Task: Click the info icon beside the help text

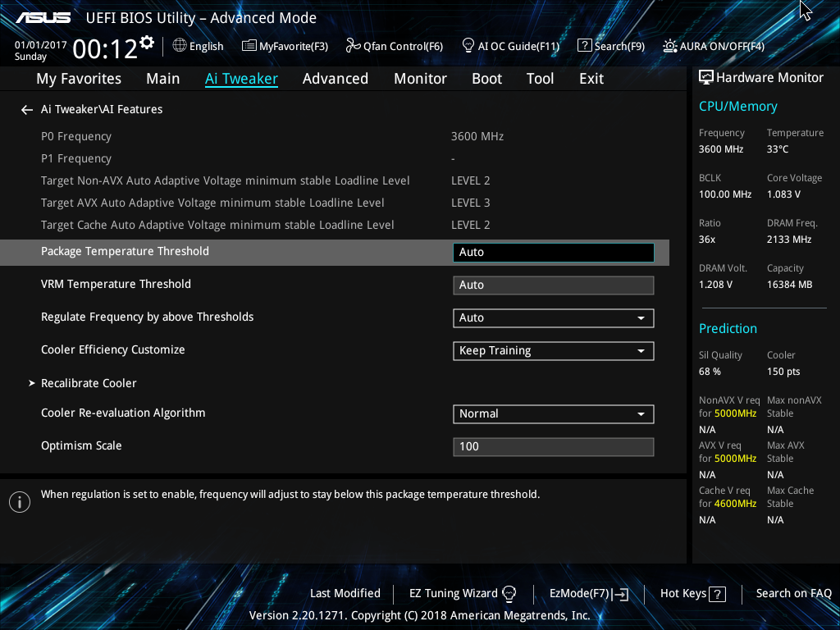Action: coord(20,502)
